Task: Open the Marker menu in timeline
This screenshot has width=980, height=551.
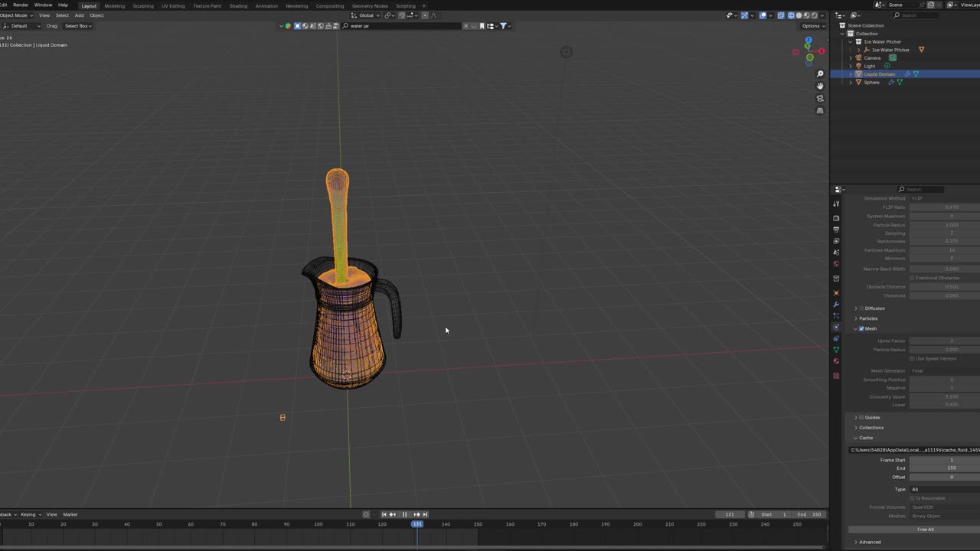Action: (70, 514)
